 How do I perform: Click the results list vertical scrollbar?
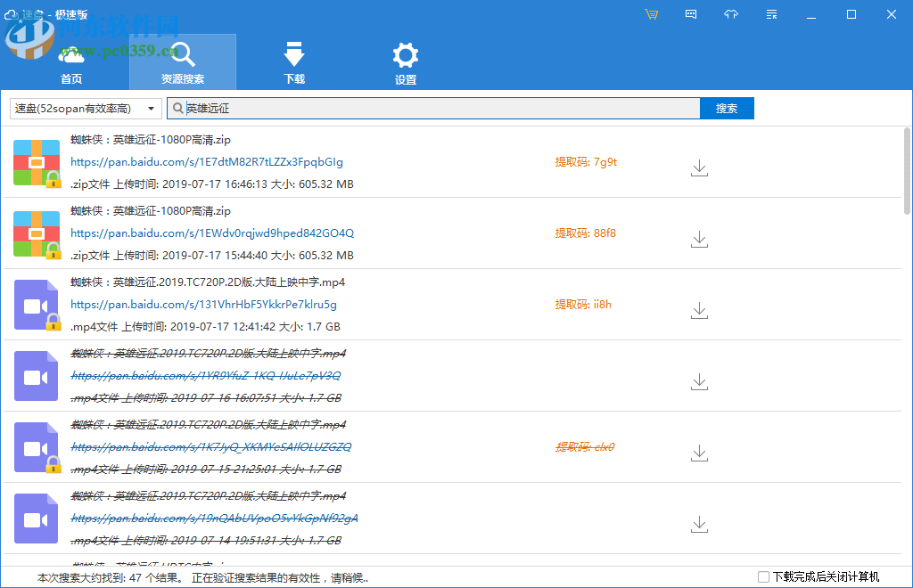click(907, 169)
